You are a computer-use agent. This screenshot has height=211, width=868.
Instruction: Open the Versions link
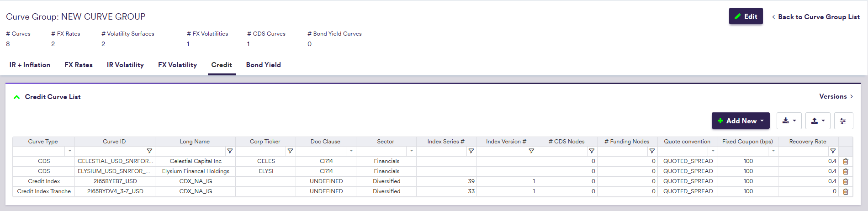(x=836, y=96)
